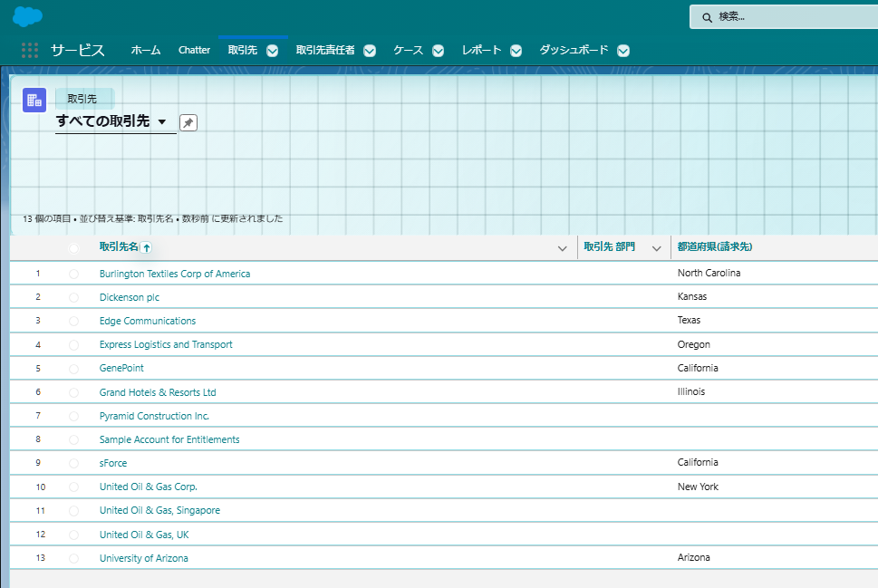Go to the ホーム tab
Image resolution: width=878 pixels, height=588 pixels.
[146, 51]
